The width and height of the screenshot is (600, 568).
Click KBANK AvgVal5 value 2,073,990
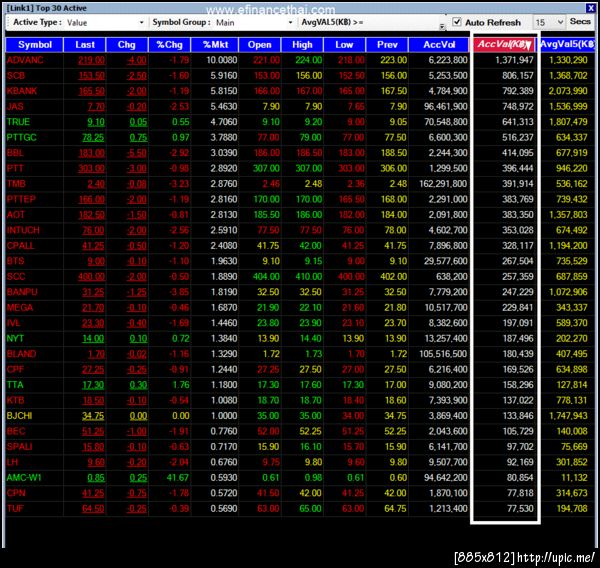click(568, 91)
